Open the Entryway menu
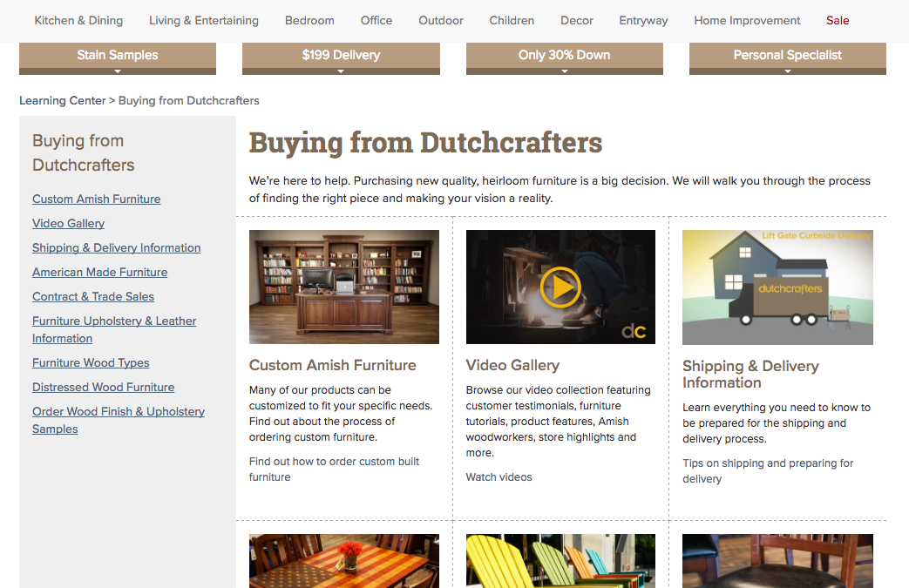 (x=643, y=20)
